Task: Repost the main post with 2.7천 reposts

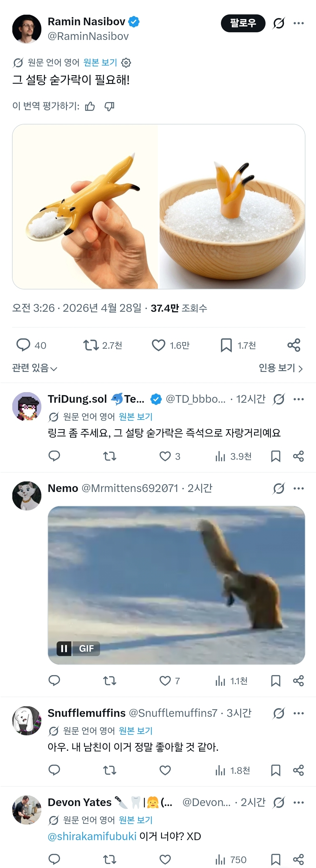Action: click(91, 345)
